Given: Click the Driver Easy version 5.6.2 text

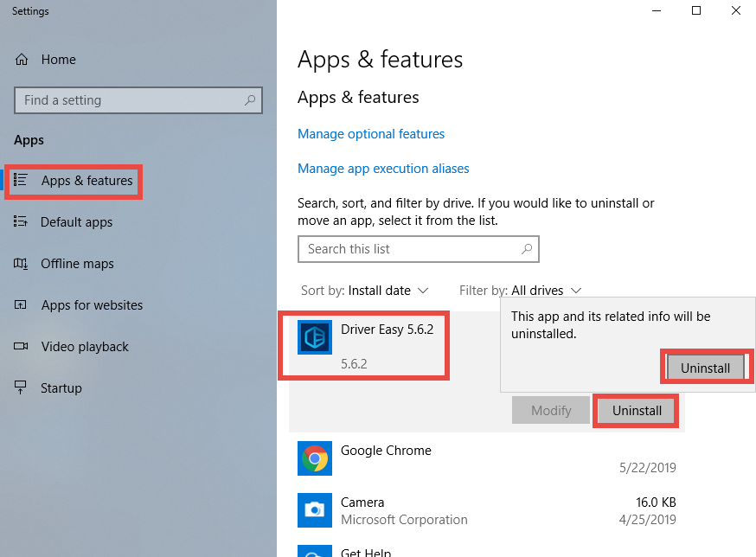Looking at the screenshot, I should point(354,363).
